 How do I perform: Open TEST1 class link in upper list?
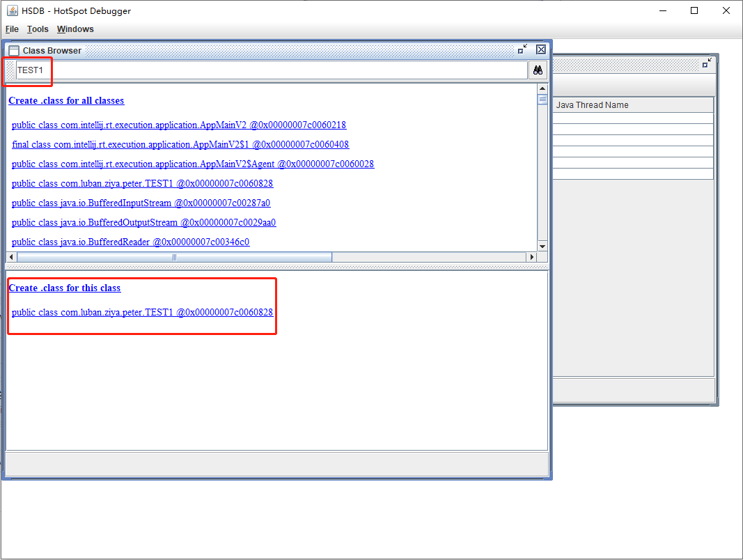click(x=142, y=183)
